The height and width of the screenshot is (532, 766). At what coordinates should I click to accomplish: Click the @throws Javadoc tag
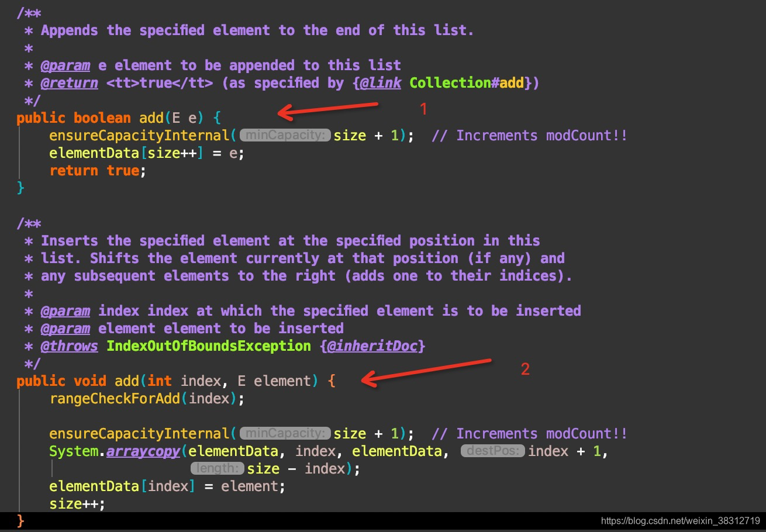point(69,346)
